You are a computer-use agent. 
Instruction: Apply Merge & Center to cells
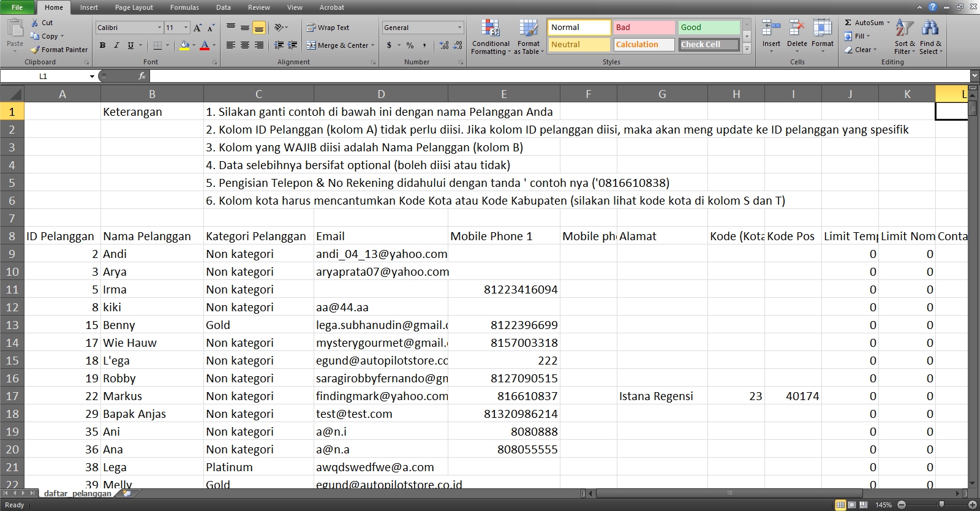pos(341,45)
